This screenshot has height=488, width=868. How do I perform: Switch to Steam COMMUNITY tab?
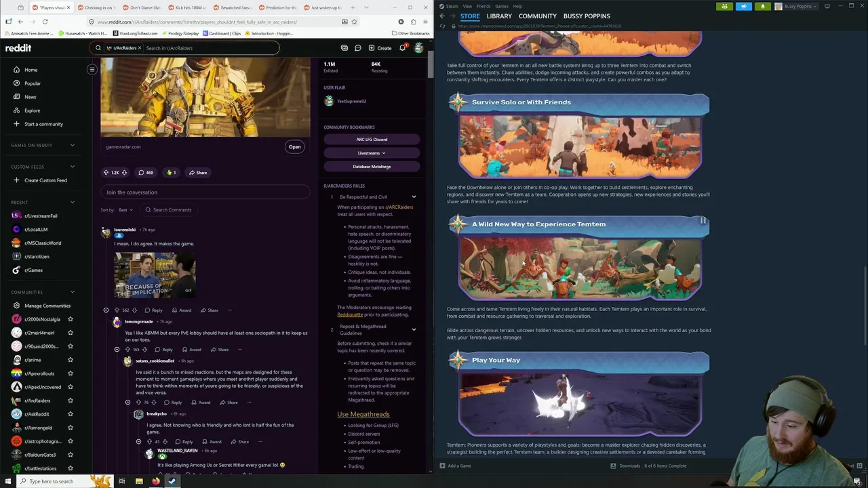[538, 16]
